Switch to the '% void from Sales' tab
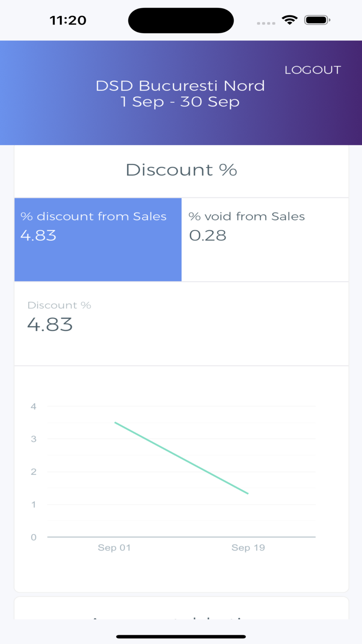Screen dimensions: 362x644 click(x=265, y=239)
